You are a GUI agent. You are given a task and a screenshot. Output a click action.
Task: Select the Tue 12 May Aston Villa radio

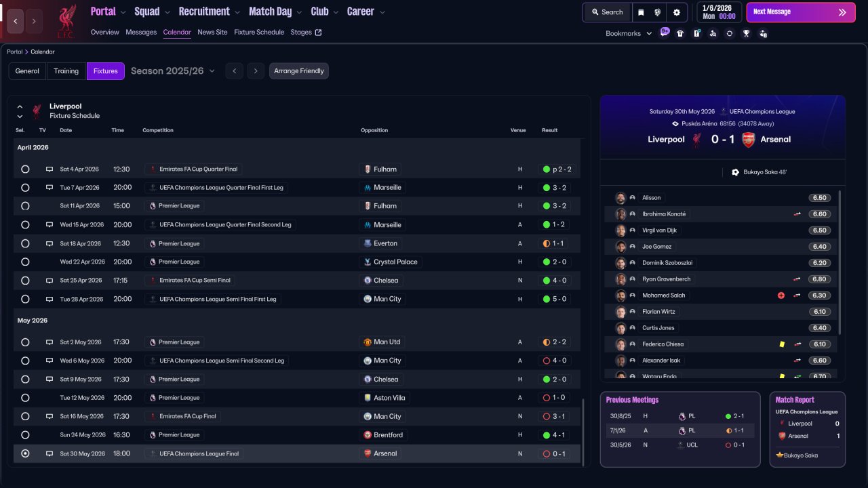click(x=25, y=398)
